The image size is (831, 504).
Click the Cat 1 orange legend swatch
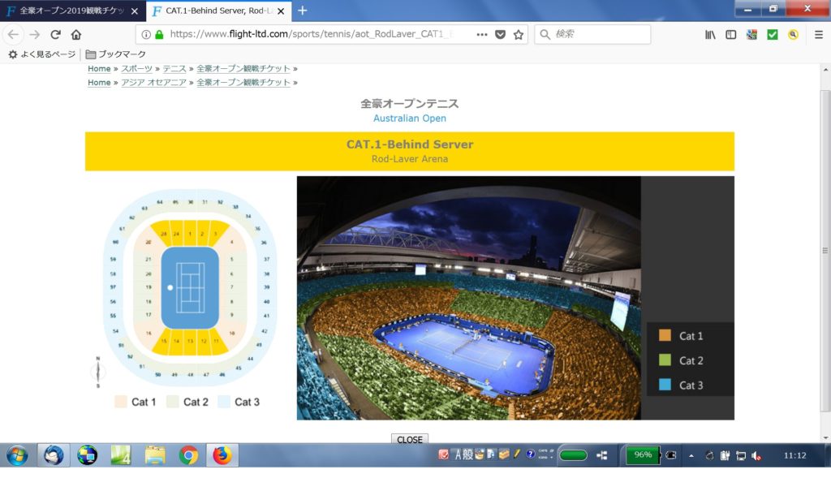[x=665, y=336]
